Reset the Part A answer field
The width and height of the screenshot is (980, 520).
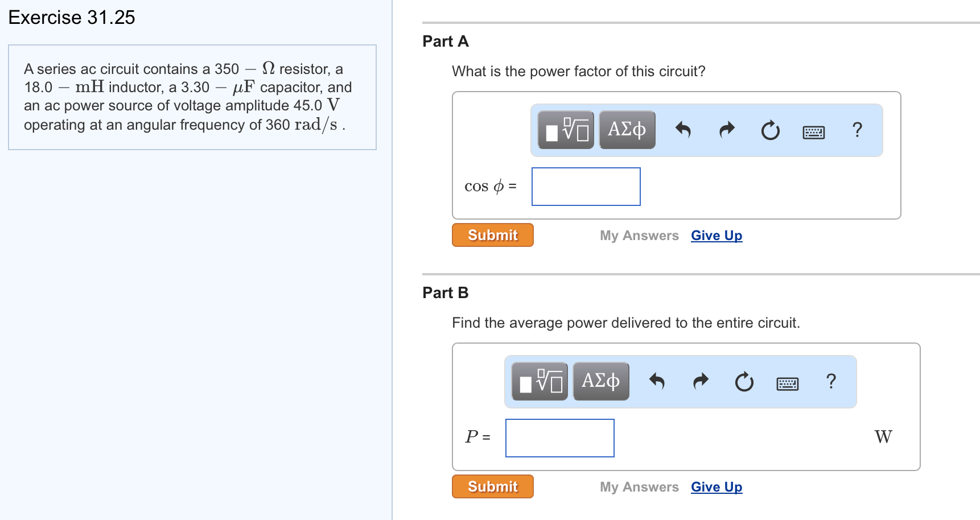[x=769, y=130]
